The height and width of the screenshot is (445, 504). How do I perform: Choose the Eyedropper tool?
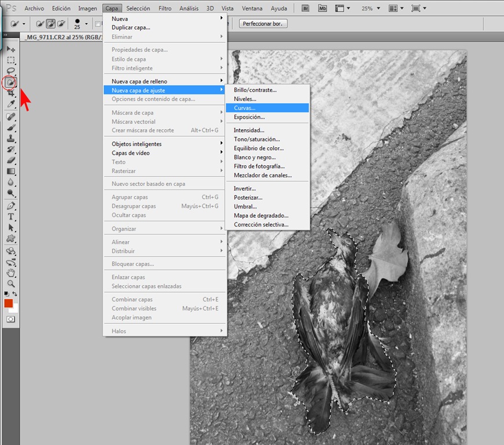click(10, 104)
